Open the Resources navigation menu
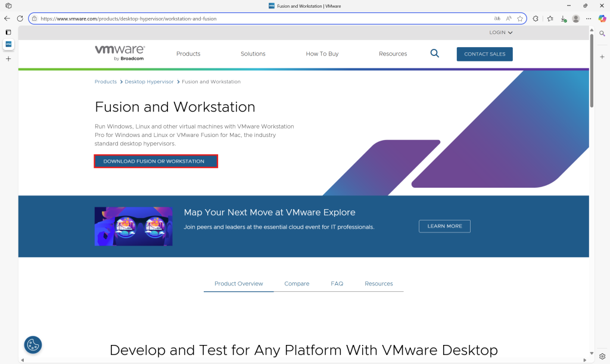Viewport: 610px width, 364px height. point(393,54)
